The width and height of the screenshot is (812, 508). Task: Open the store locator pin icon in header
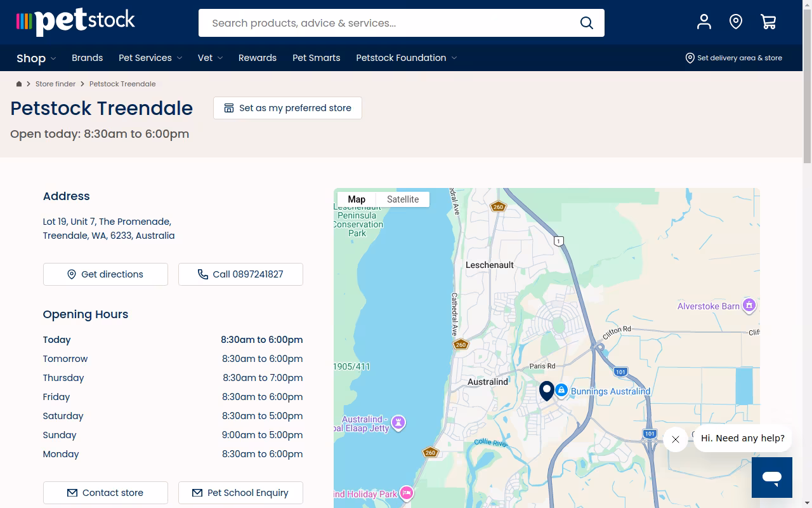point(736,22)
